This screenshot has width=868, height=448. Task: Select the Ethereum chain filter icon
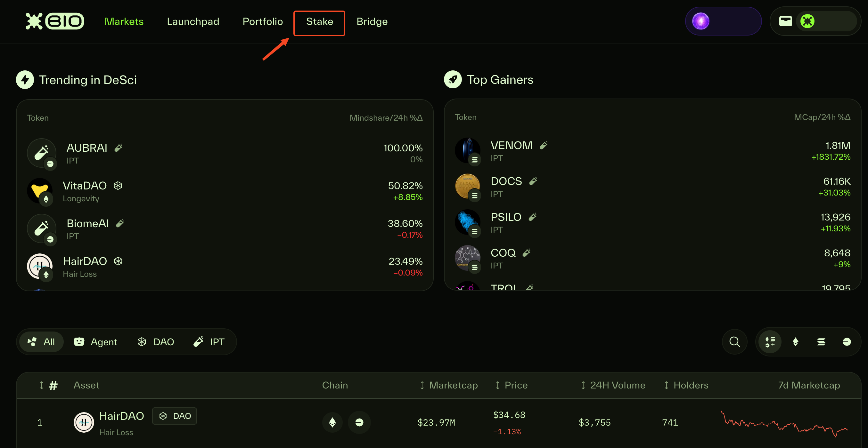[x=796, y=342]
